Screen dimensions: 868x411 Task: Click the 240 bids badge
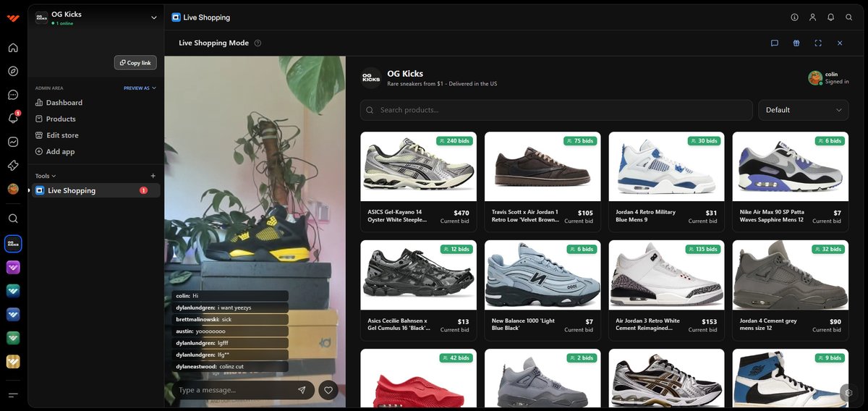(x=454, y=140)
